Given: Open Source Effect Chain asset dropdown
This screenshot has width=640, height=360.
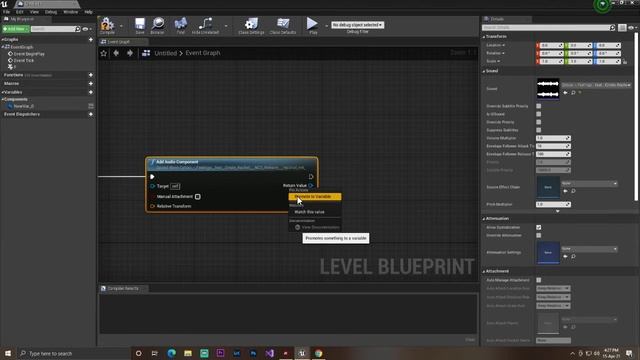Looking at the screenshot, I should [x=589, y=183].
